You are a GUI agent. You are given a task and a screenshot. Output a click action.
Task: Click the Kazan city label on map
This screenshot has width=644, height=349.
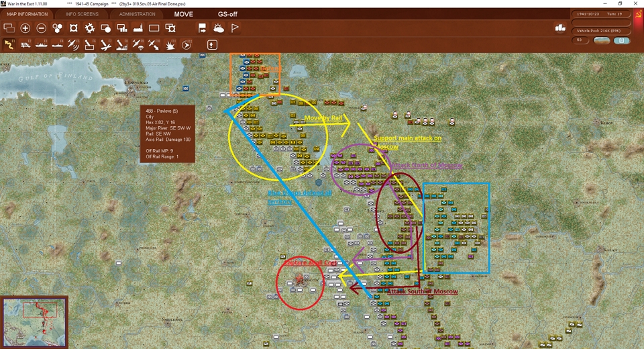point(610,250)
